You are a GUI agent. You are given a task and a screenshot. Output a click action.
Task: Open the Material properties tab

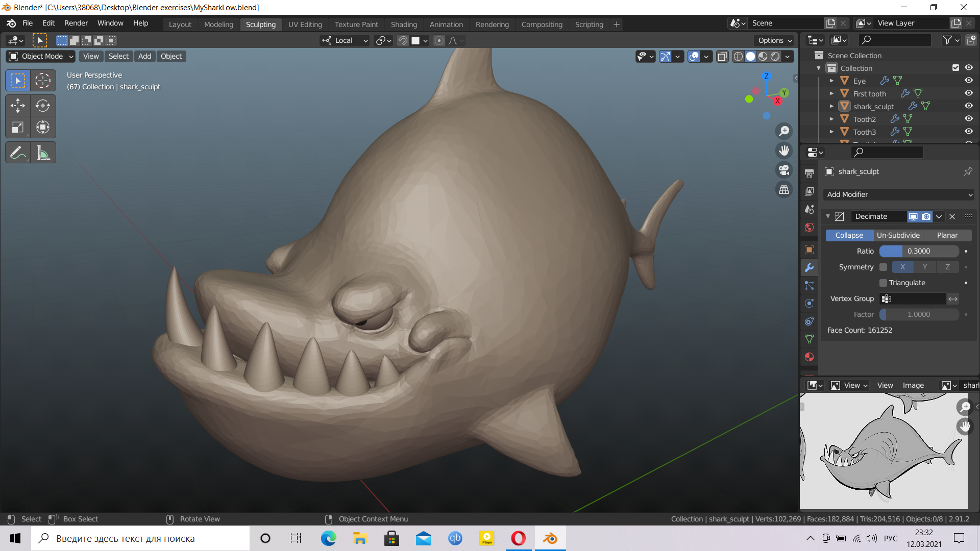click(x=809, y=357)
